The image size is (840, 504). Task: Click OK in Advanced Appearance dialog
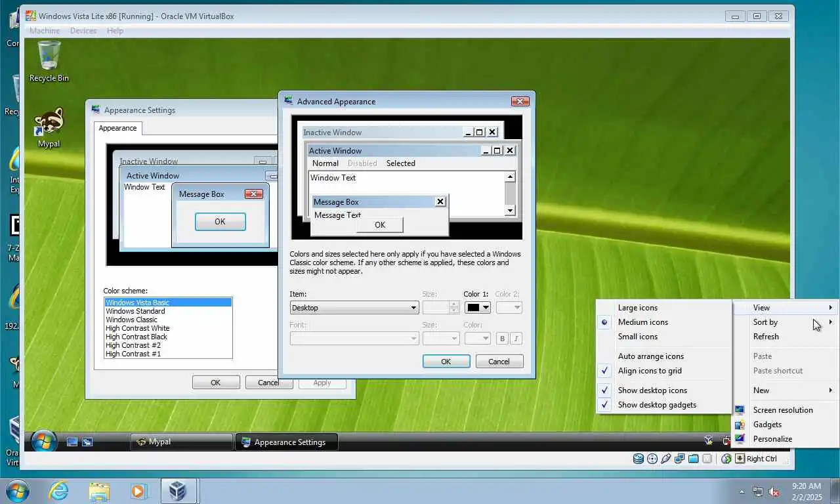click(x=446, y=362)
